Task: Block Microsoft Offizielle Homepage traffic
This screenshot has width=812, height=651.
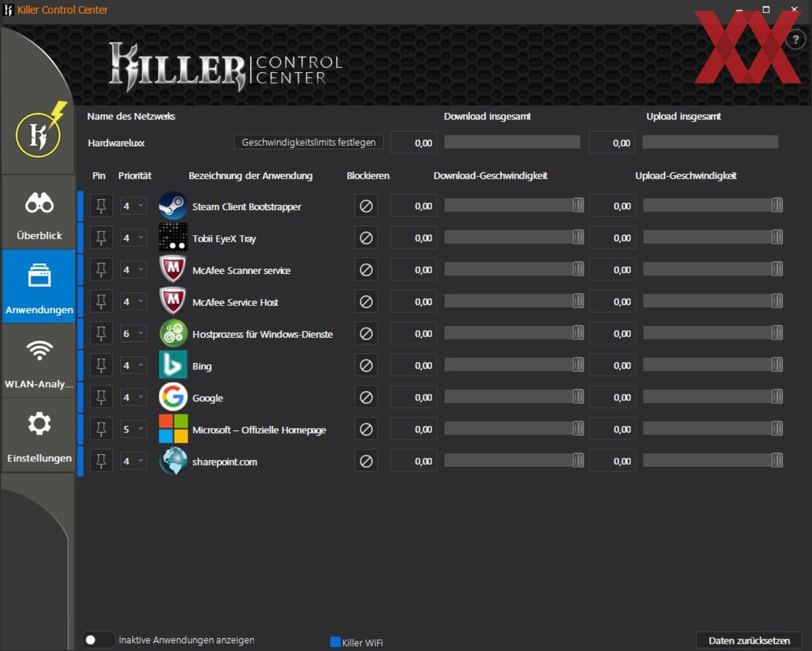Action: click(366, 429)
